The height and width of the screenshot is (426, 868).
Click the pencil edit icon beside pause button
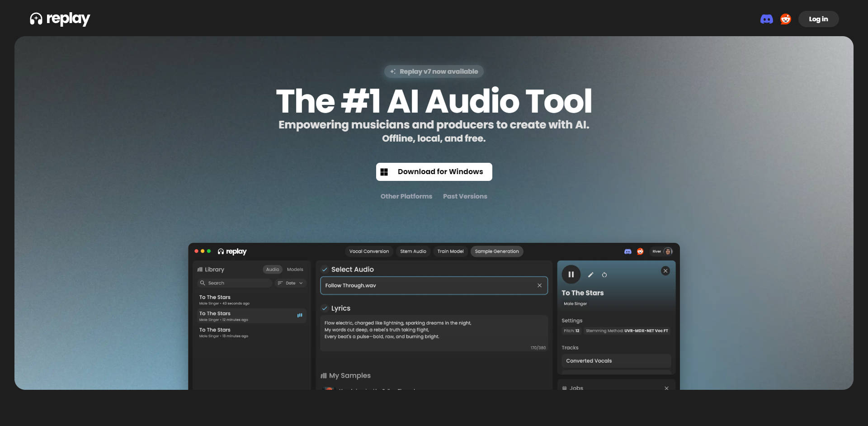click(590, 275)
